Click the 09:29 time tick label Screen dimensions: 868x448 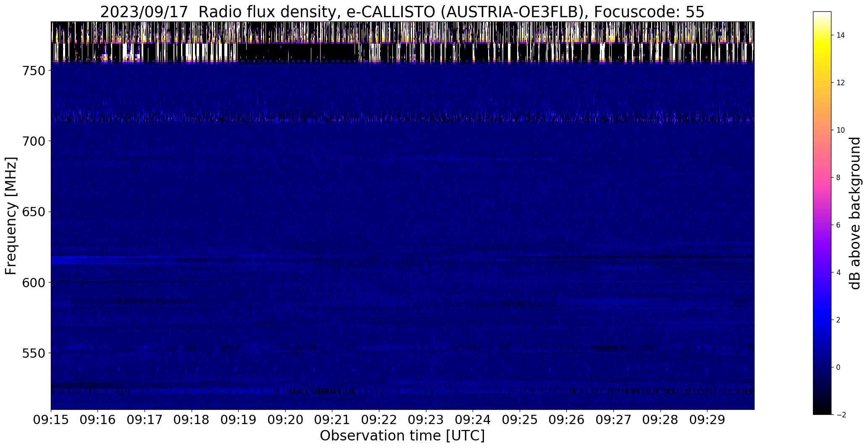point(708,420)
